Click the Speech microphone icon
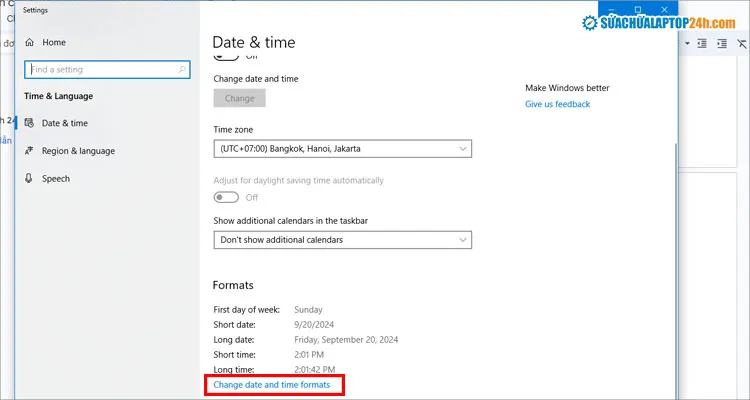Screen dimensions: 750x400 (29, 179)
